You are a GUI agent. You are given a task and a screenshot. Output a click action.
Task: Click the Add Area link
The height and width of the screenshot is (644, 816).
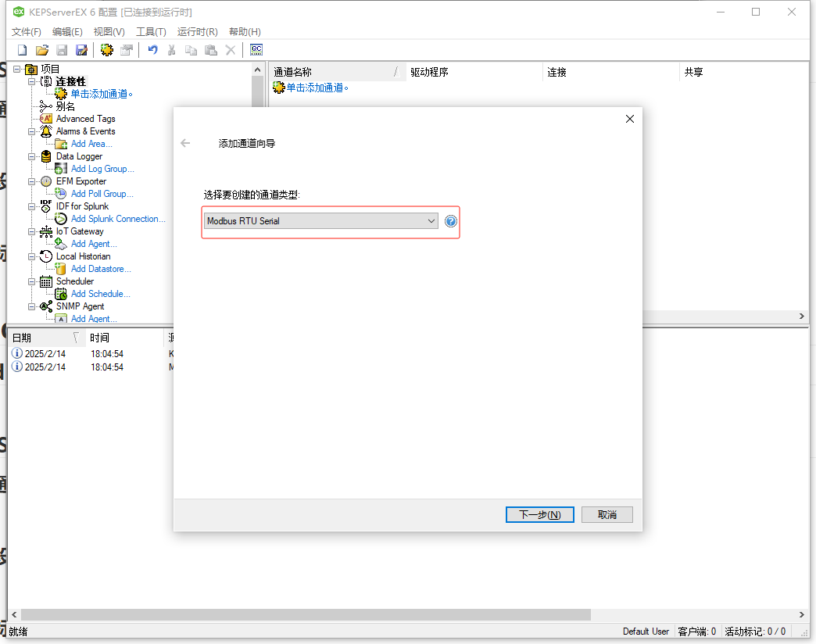tap(91, 144)
